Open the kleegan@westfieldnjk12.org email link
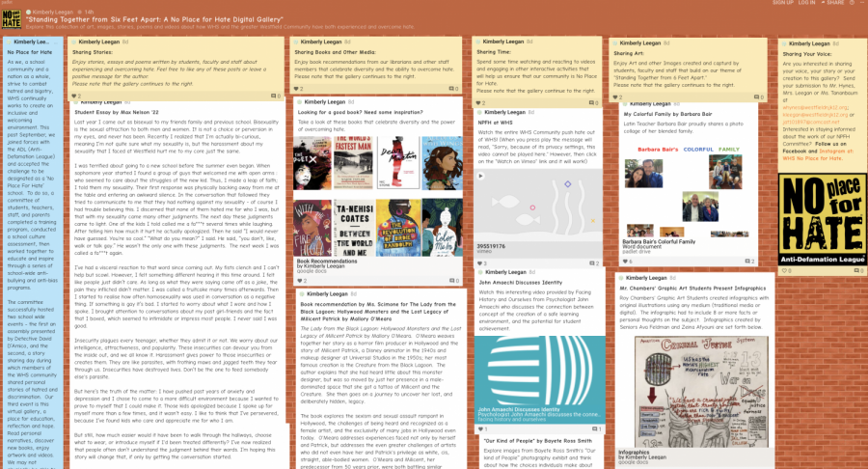 [815, 115]
